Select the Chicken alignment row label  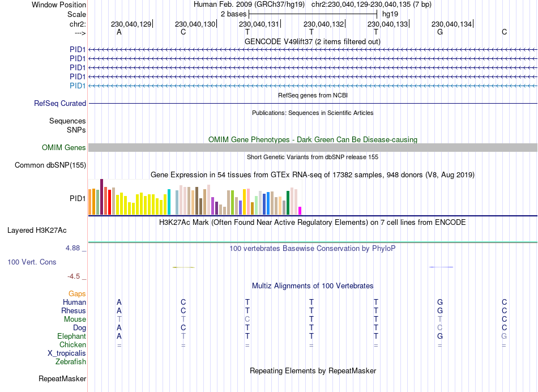(x=72, y=344)
